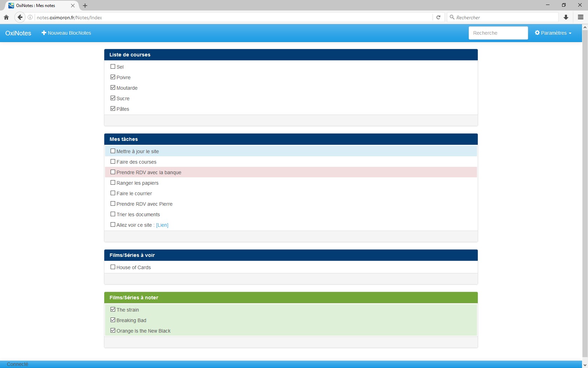Go back with the browser arrow
The width and height of the screenshot is (588, 368).
coord(20,17)
